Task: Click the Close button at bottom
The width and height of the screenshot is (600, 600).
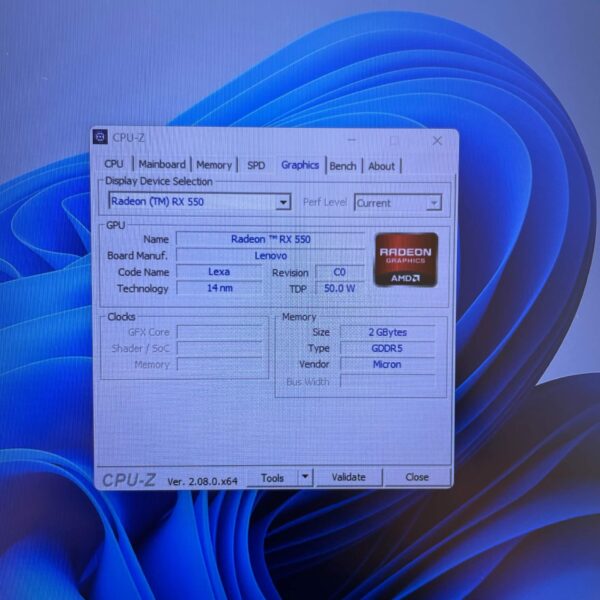Action: [x=417, y=477]
